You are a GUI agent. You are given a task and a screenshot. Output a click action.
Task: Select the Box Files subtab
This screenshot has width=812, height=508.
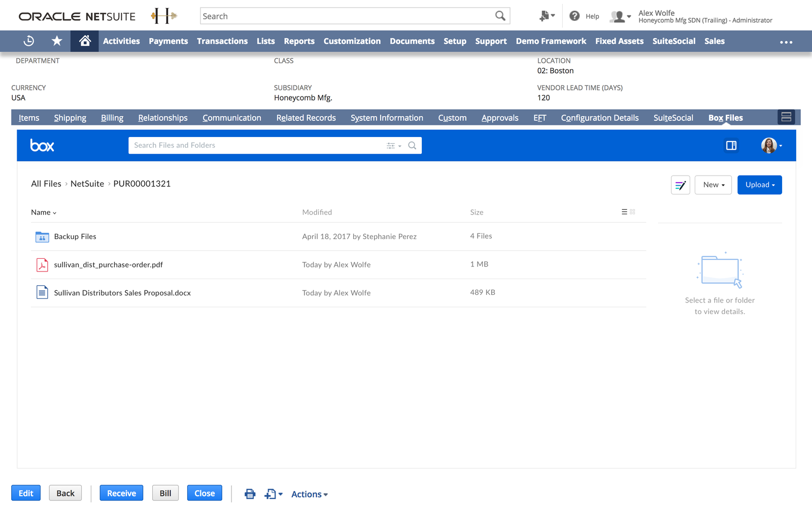click(726, 118)
